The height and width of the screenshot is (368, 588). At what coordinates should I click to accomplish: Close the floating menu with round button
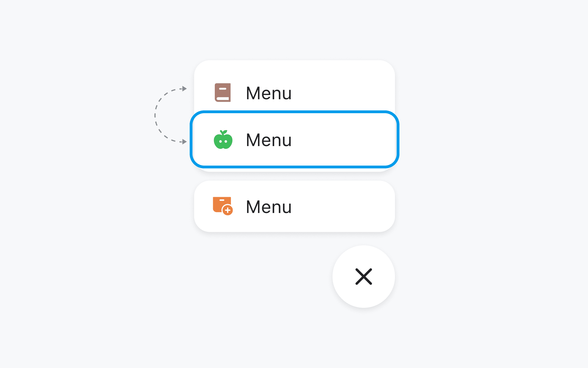pos(363,277)
